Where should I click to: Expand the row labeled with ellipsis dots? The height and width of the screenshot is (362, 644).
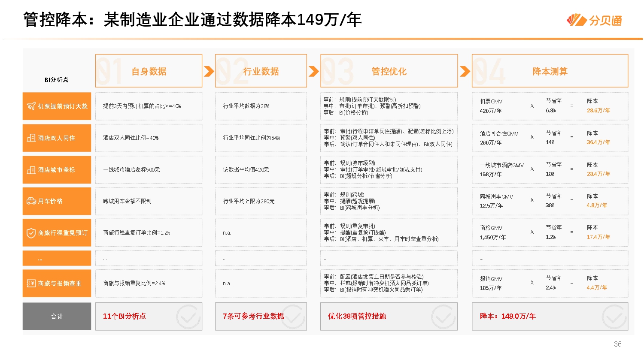coord(57,258)
